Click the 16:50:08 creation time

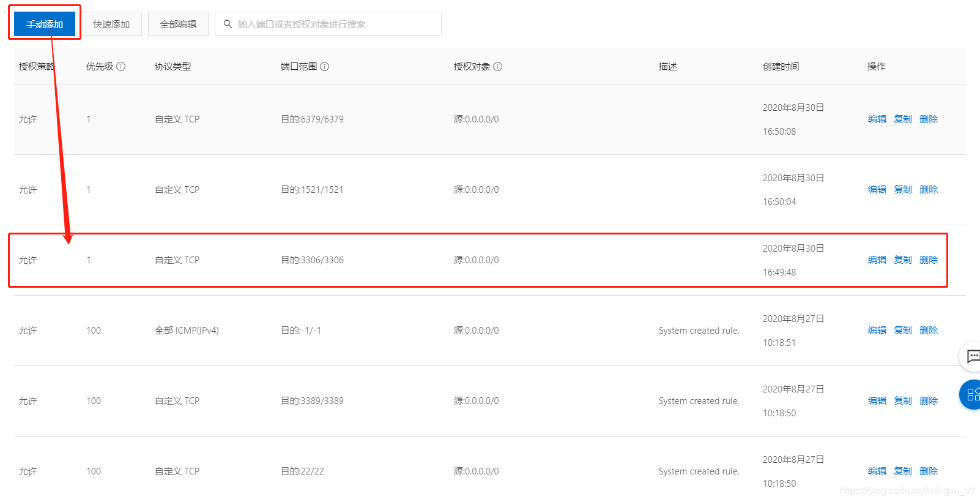coord(779,131)
